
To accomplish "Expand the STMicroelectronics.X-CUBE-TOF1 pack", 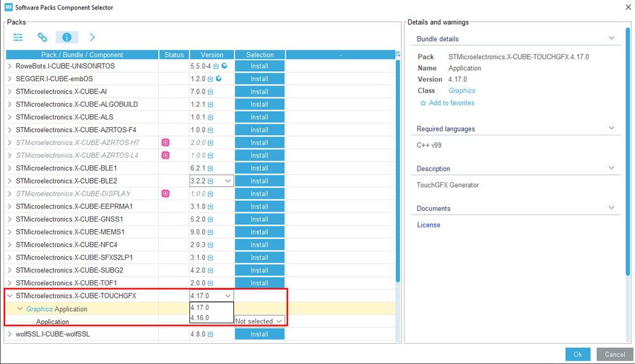I will point(10,283).
